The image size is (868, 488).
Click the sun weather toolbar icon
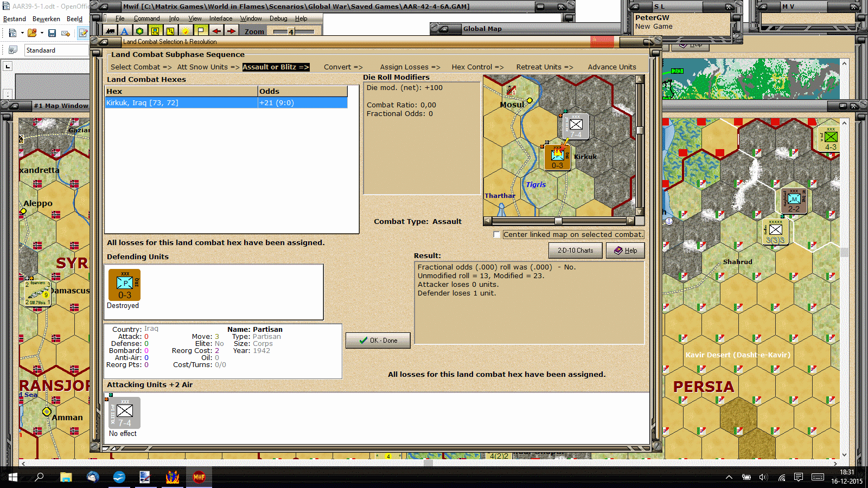coord(186,31)
